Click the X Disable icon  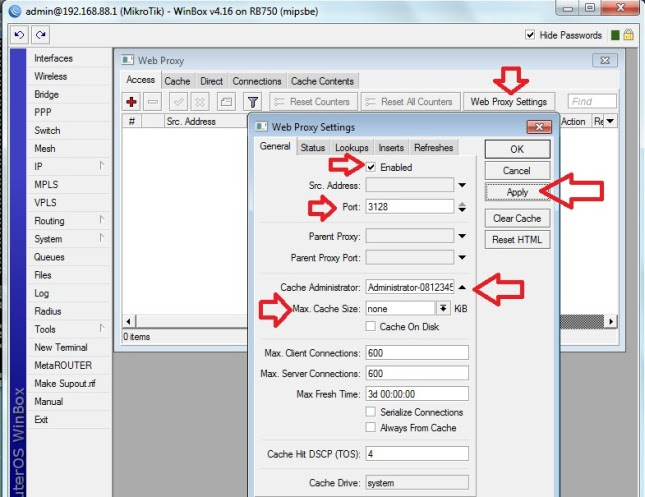(x=200, y=102)
